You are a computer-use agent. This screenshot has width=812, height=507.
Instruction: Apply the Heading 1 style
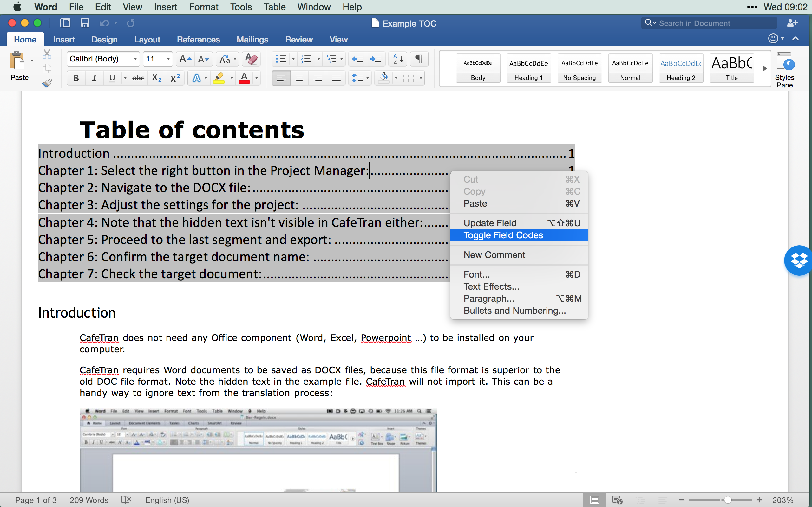tap(528, 68)
